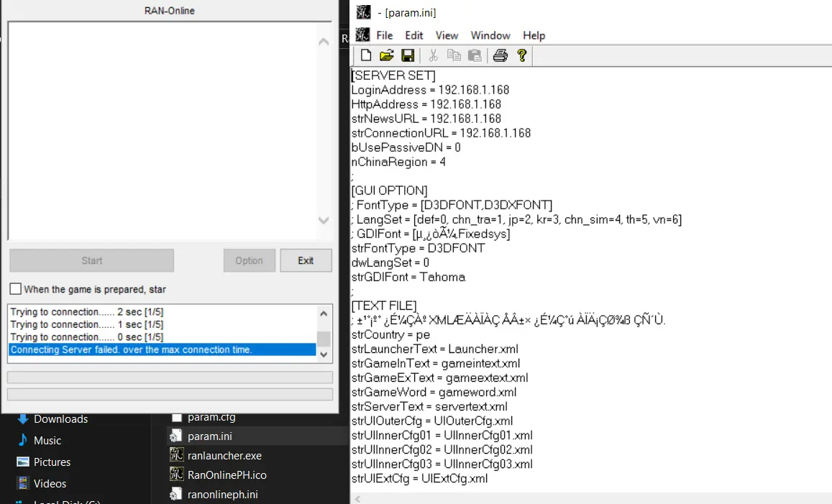
Task: Click the Videos icon in sidebar
Action: pyautogui.click(x=23, y=483)
